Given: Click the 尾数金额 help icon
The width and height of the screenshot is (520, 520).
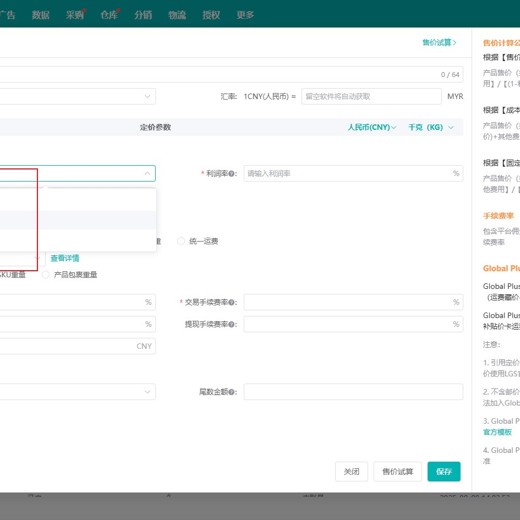Looking at the screenshot, I should coord(231,392).
